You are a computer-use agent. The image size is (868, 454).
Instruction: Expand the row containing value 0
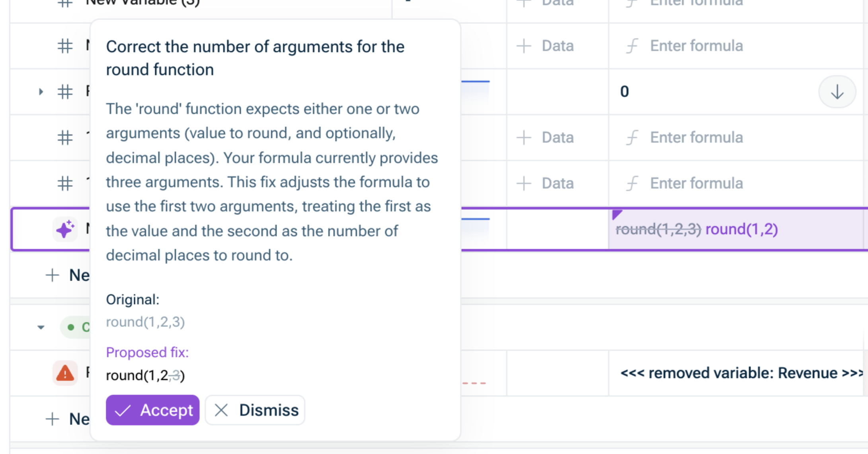point(41,92)
